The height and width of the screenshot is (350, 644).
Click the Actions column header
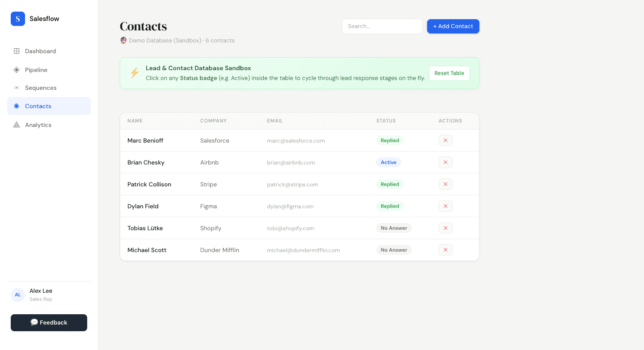(x=450, y=121)
